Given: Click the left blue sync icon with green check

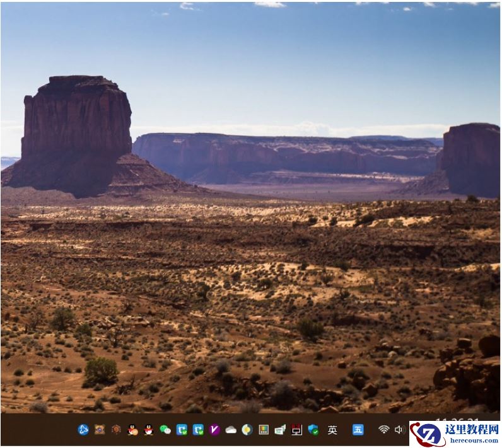Looking at the screenshot, I should [182, 430].
